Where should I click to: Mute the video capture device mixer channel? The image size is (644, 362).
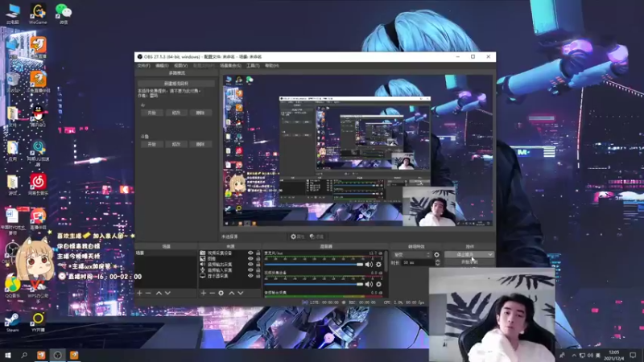click(369, 284)
